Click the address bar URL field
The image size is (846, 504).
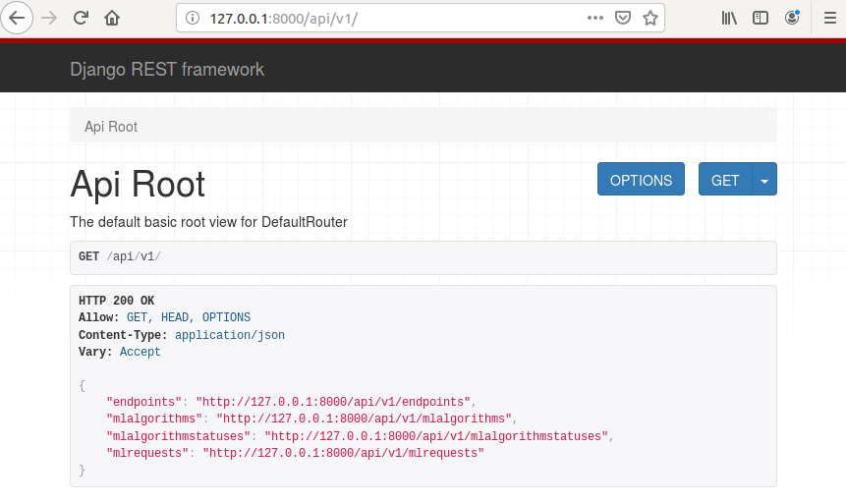tap(393, 18)
